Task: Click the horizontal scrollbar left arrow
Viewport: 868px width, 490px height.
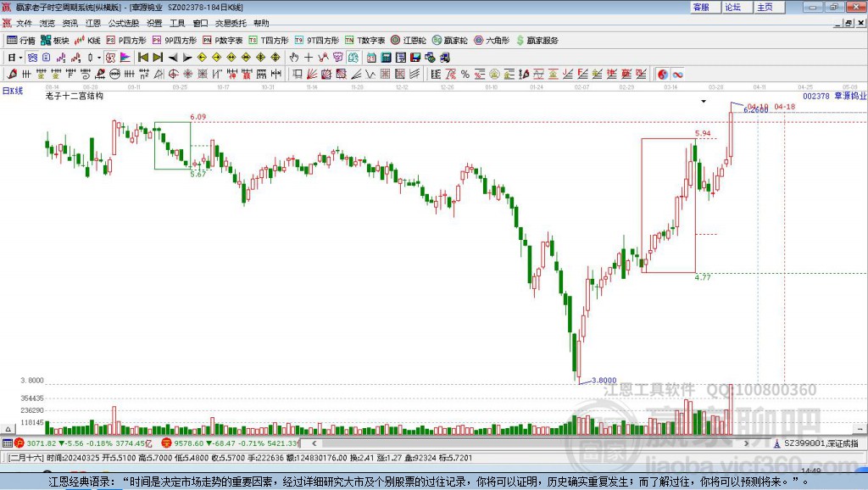Action: pos(314,443)
